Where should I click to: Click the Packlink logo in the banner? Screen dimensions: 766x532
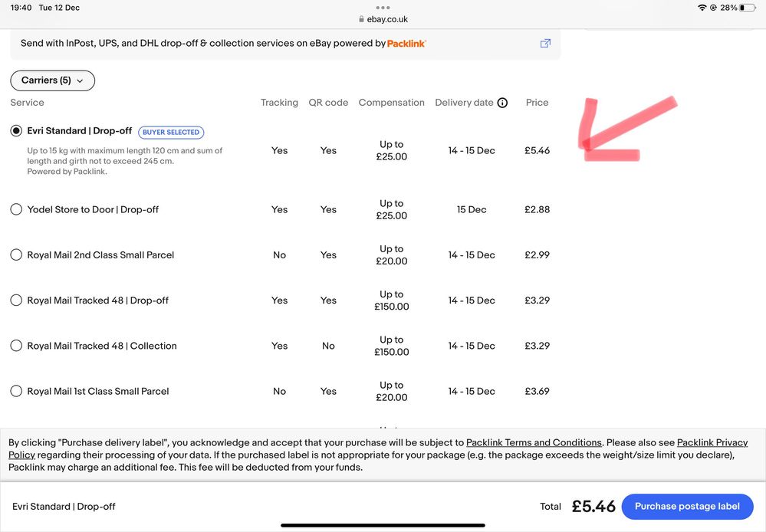(406, 44)
